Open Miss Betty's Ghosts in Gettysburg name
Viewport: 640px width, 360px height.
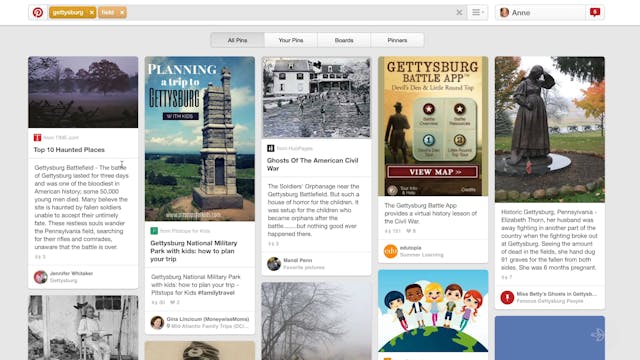557,294
